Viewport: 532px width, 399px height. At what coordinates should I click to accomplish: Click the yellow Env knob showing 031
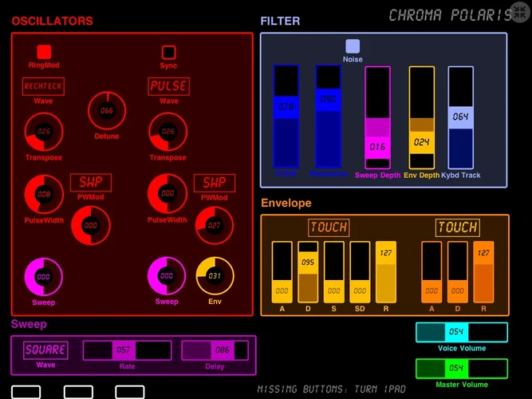[215, 276]
